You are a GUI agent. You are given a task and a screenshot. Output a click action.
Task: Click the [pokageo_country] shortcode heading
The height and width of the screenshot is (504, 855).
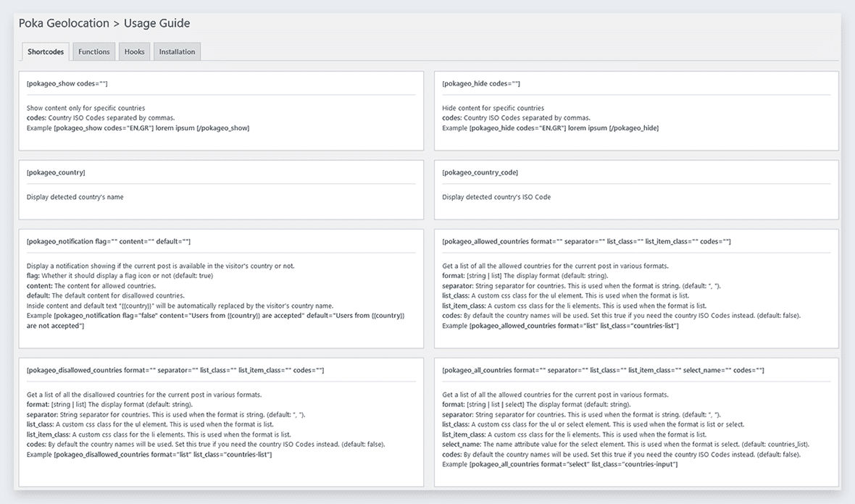[56, 172]
